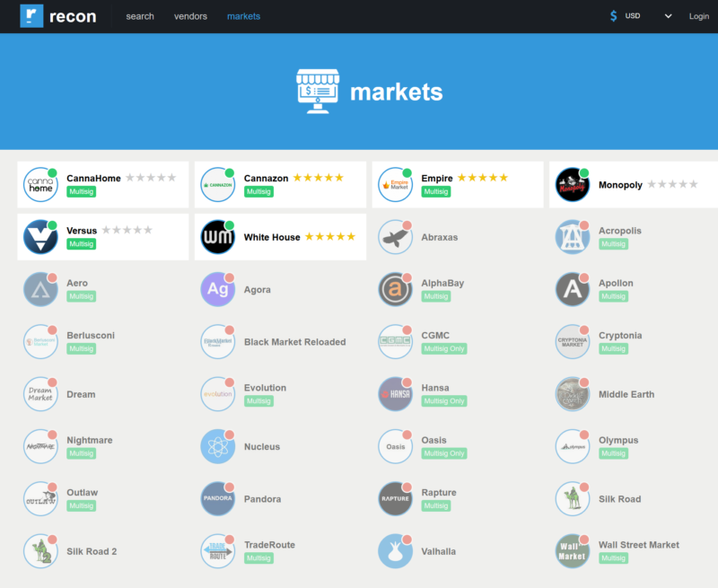Image resolution: width=718 pixels, height=588 pixels.
Task: Click the Apollon A logo
Action: pyautogui.click(x=573, y=289)
